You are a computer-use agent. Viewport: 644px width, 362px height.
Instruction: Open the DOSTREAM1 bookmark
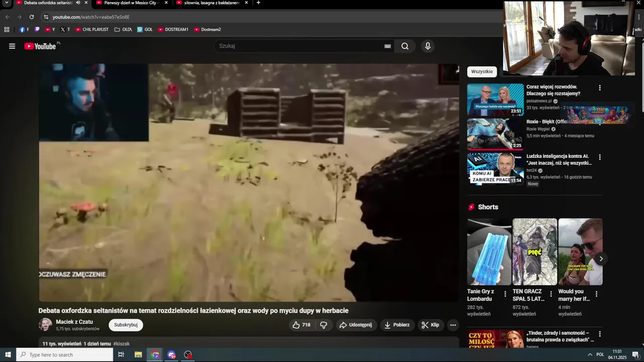173,30
